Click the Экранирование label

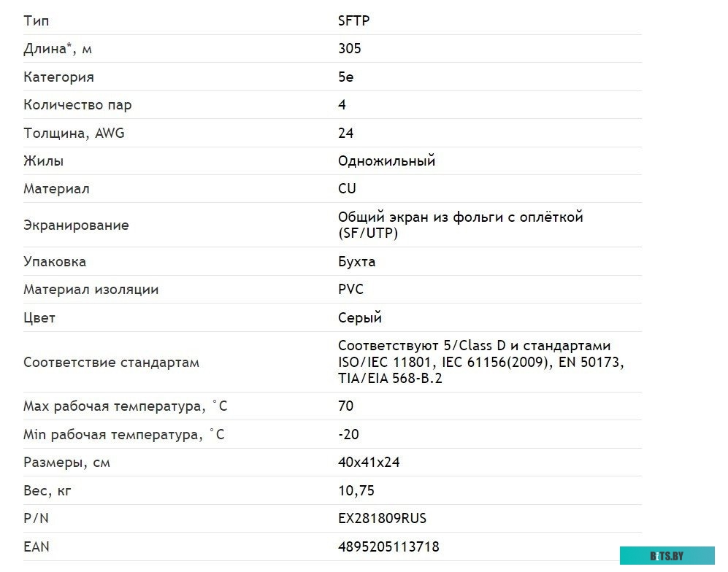[76, 225]
